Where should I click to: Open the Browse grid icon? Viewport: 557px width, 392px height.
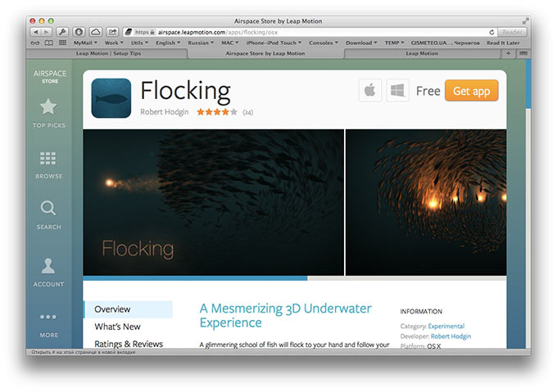(x=48, y=158)
